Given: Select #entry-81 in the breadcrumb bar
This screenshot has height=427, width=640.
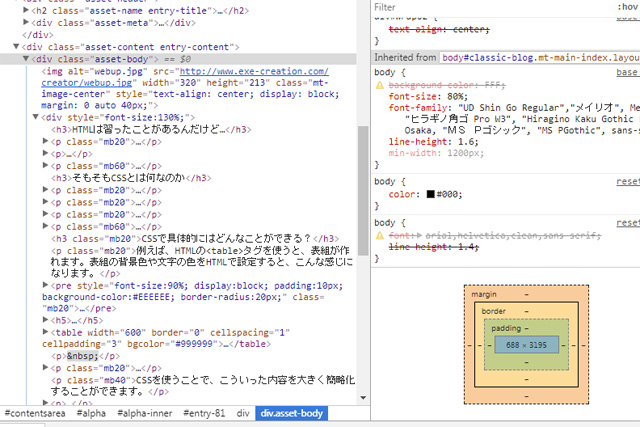Looking at the screenshot, I should tap(204, 413).
